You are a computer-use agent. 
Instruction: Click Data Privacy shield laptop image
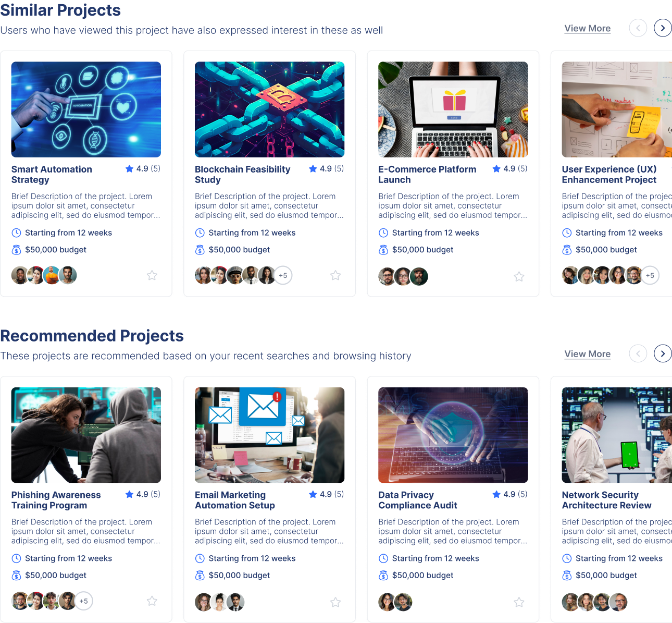pyautogui.click(x=453, y=435)
